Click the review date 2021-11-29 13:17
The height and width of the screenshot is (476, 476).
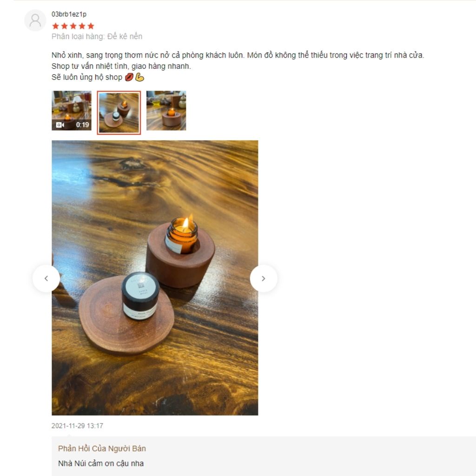tap(78, 426)
